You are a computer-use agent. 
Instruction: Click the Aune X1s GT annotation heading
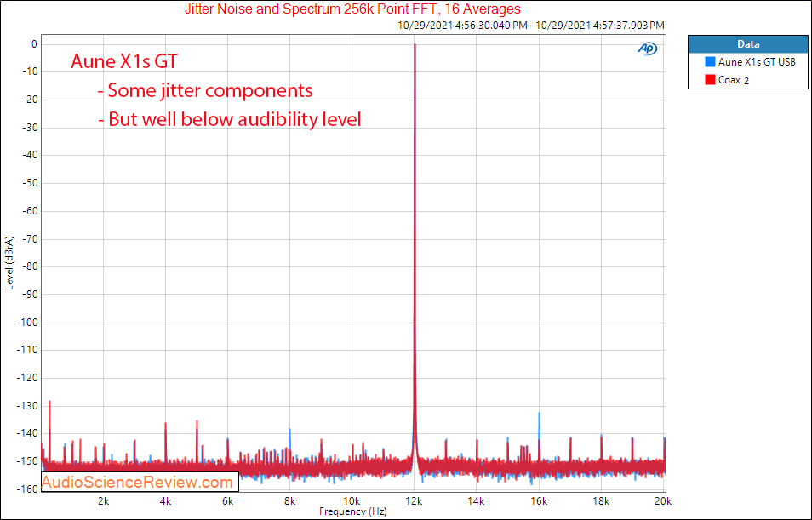tap(124, 61)
